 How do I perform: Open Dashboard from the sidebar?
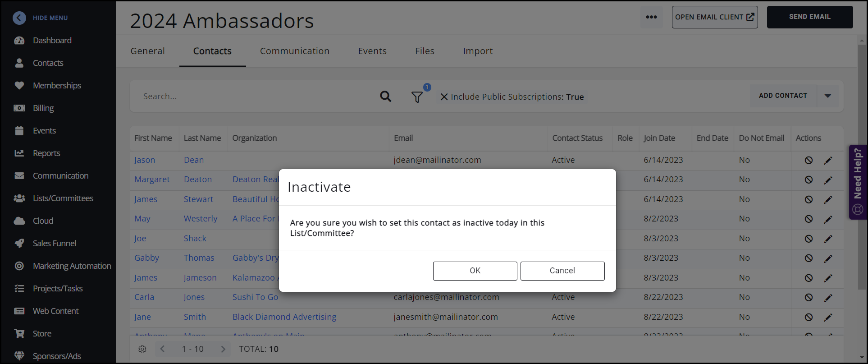[52, 41]
